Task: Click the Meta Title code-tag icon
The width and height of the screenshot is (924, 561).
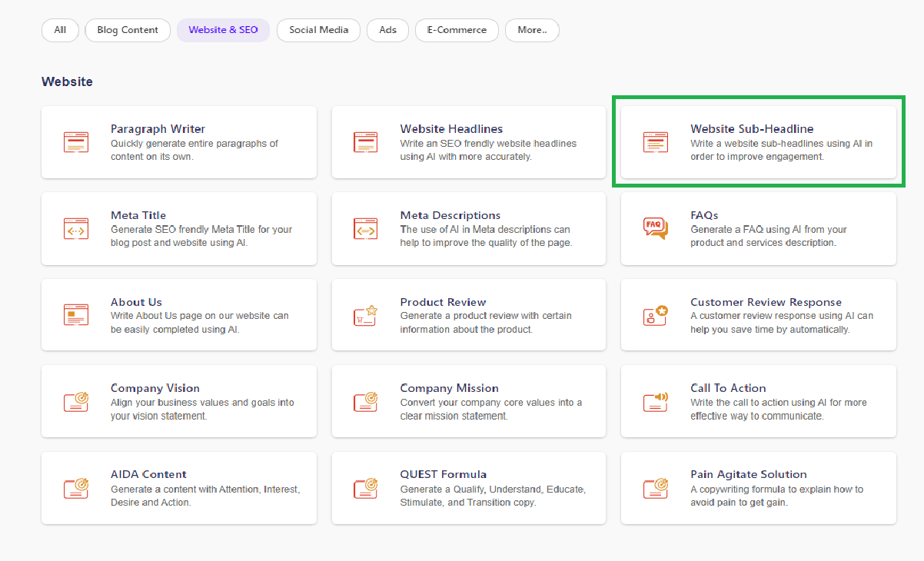Action: (x=76, y=228)
